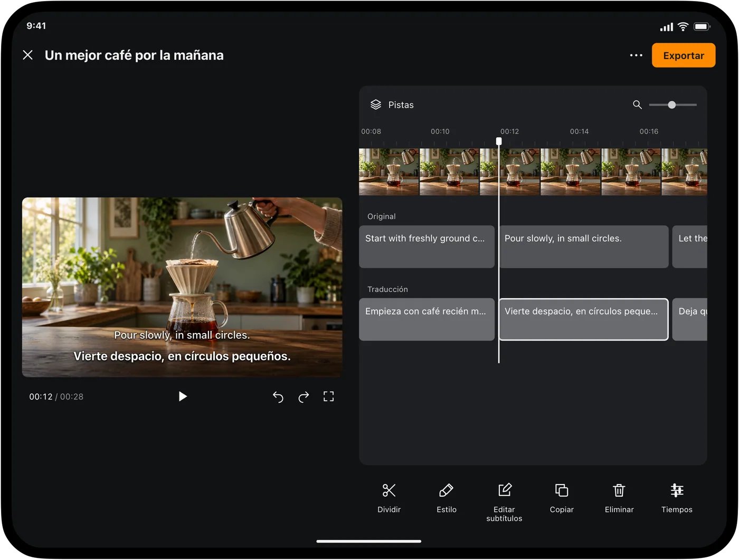Enter fullscreen preview mode
The image size is (739, 560).
(x=329, y=397)
